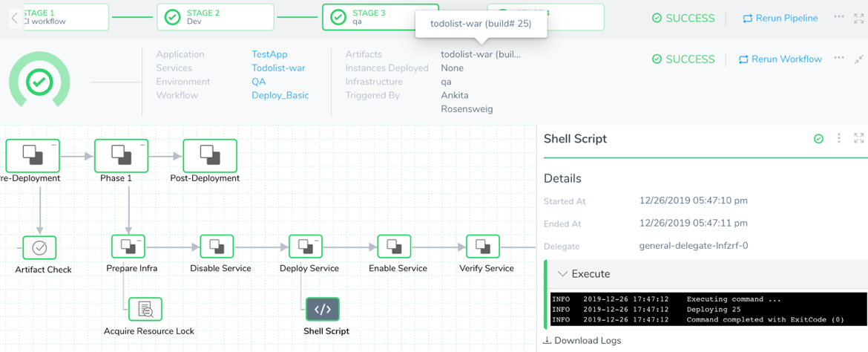Image resolution: width=868 pixels, height=352 pixels.
Task: Open the Stage 1 CI workflow card
Action: [65, 17]
